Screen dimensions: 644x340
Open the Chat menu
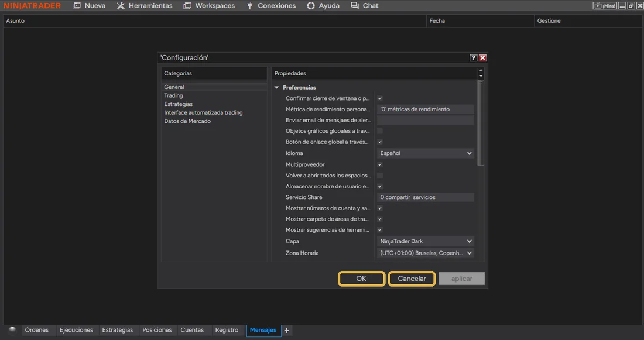365,6
